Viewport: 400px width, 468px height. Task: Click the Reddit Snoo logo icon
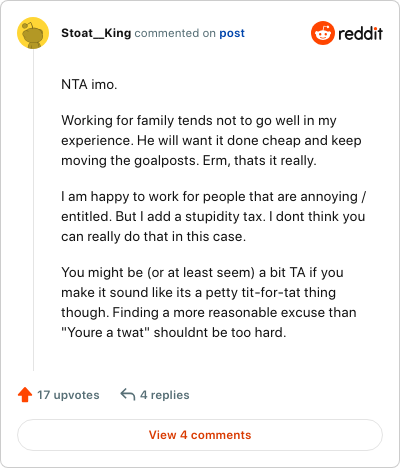pos(323,33)
